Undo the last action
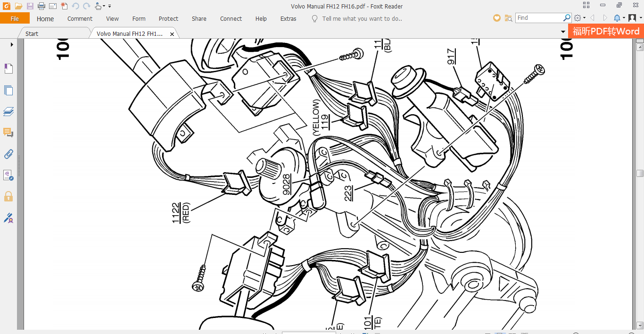Image resolution: width=644 pixels, height=334 pixels. [x=75, y=6]
